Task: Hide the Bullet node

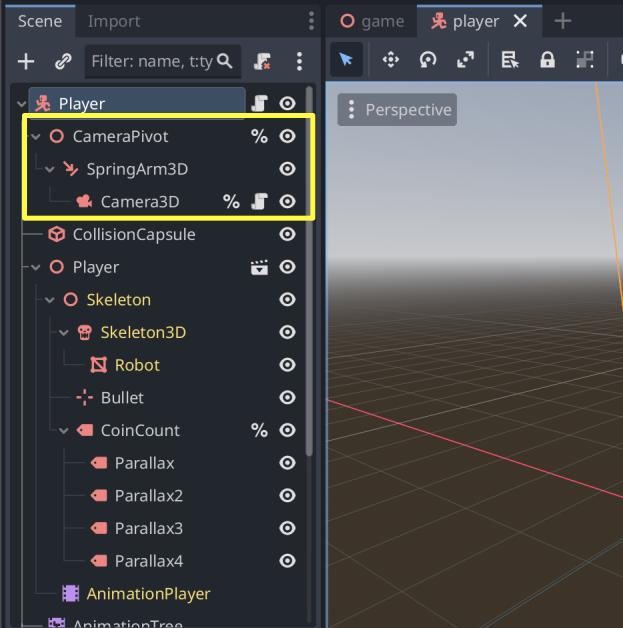Action: [x=288, y=398]
